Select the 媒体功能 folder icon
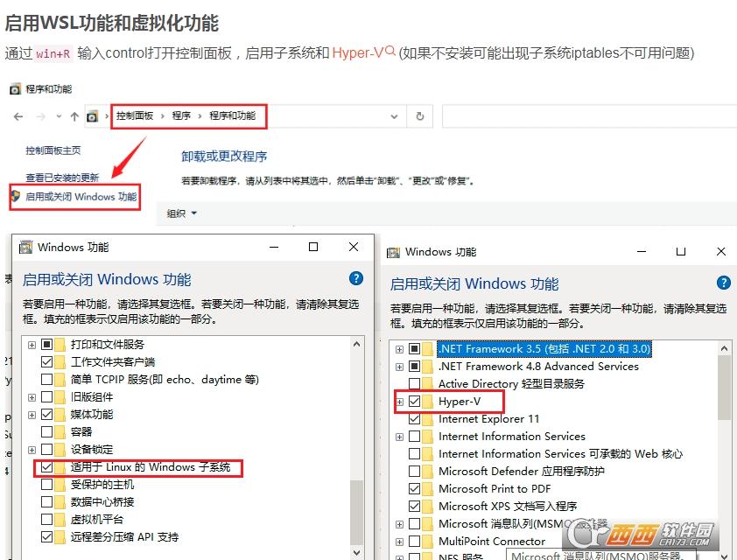737x560 pixels. coord(60,415)
